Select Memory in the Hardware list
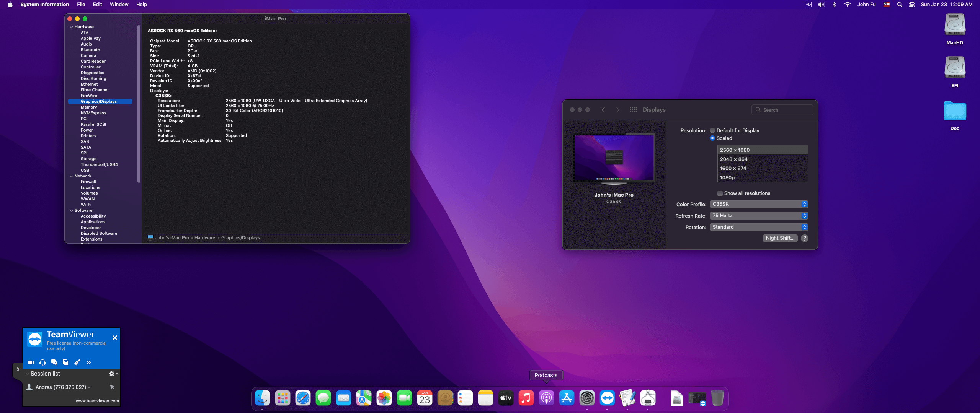Viewport: 980px width, 413px height. (x=89, y=107)
